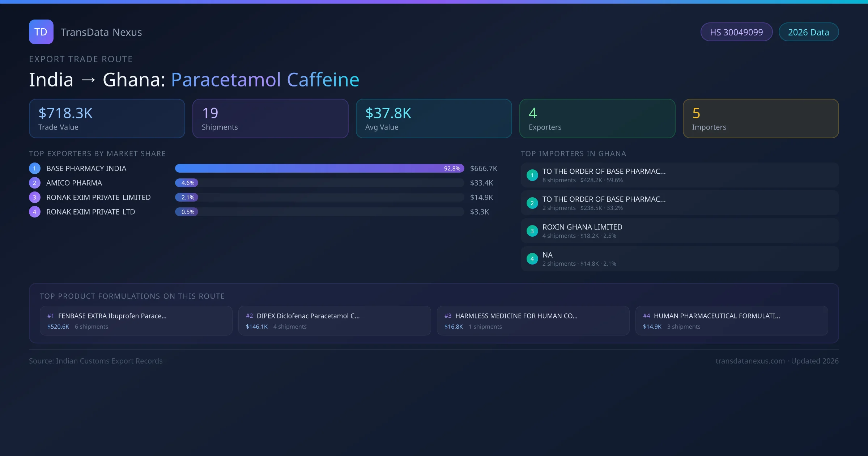
Task: Click rank 1 badge for Base Pharmacy India
Action: click(x=35, y=168)
